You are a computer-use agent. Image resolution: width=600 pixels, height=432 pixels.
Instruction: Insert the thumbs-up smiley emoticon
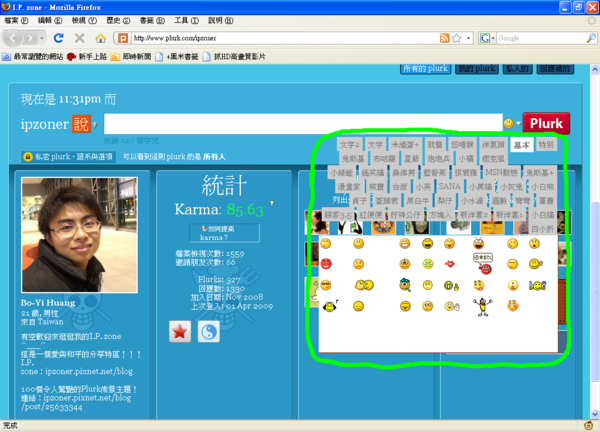pyautogui.click(x=536, y=264)
